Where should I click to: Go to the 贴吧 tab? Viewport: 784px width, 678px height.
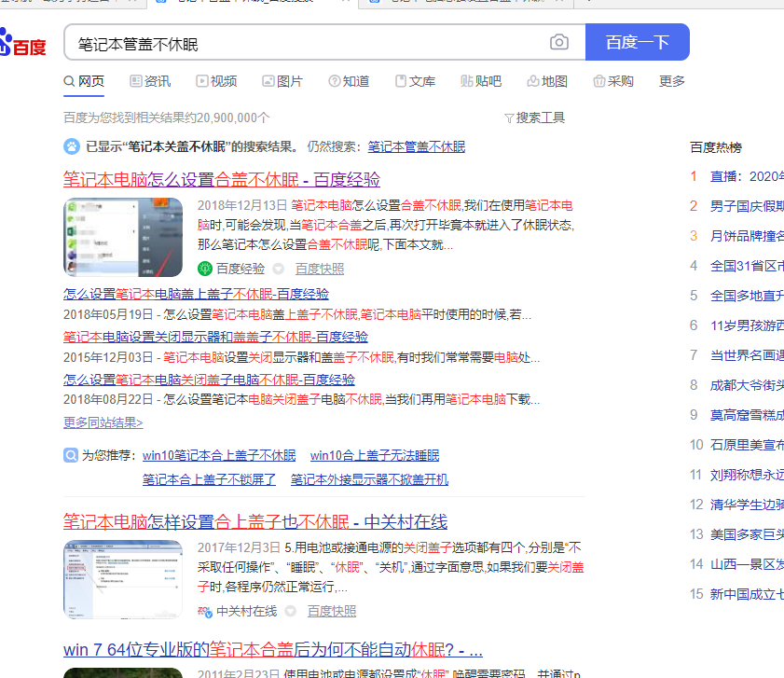pyautogui.click(x=481, y=81)
